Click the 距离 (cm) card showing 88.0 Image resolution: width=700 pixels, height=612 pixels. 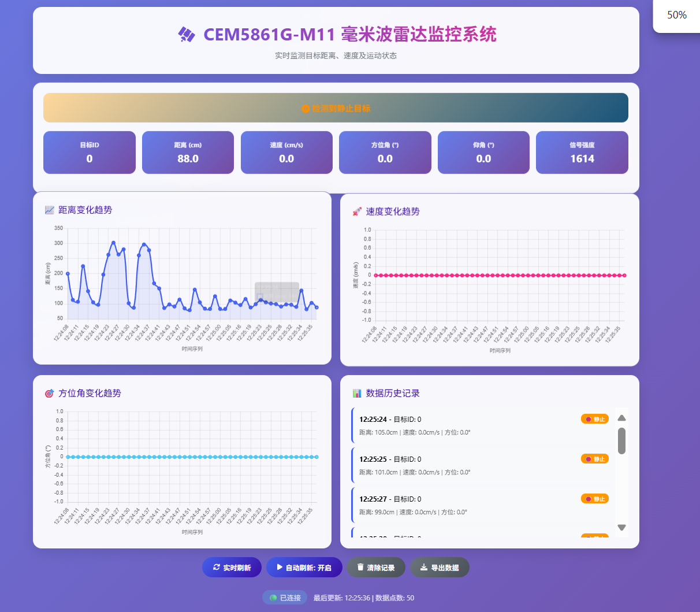pyautogui.click(x=188, y=153)
